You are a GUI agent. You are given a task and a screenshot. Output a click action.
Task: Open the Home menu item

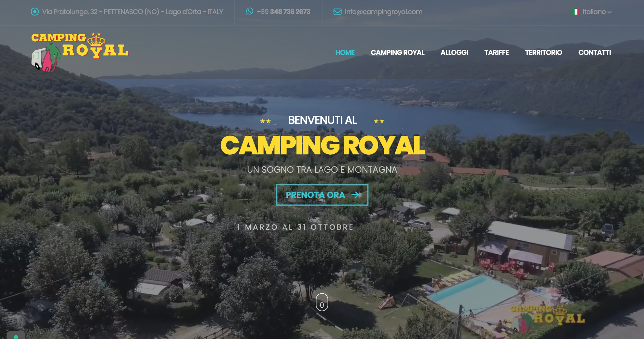(345, 53)
